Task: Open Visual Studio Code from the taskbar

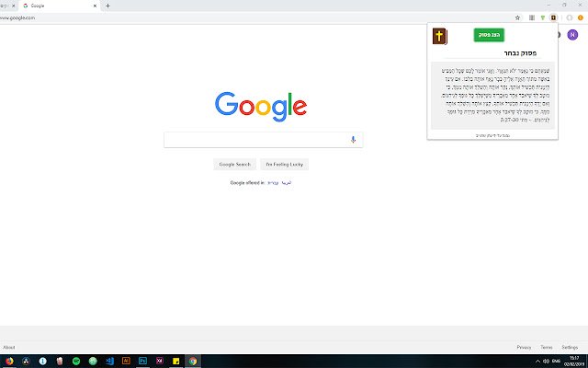Action: click(x=109, y=362)
